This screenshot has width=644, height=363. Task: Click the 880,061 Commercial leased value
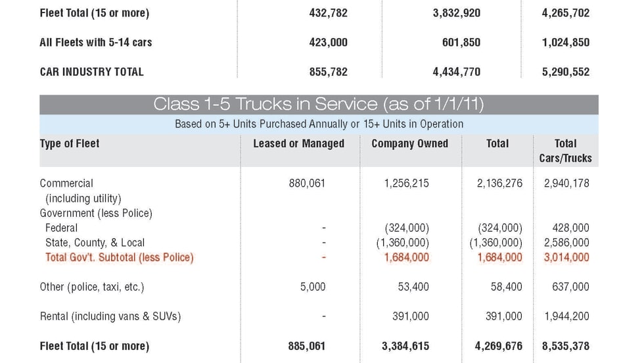tap(307, 183)
